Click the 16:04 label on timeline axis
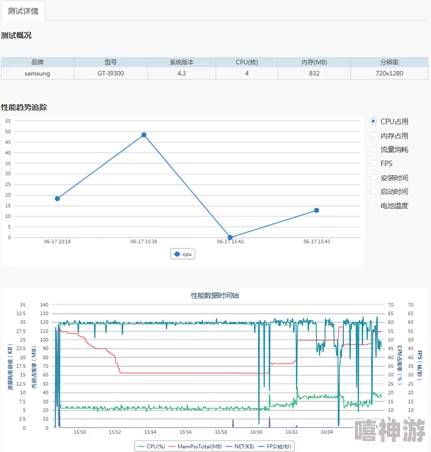 coord(327,432)
